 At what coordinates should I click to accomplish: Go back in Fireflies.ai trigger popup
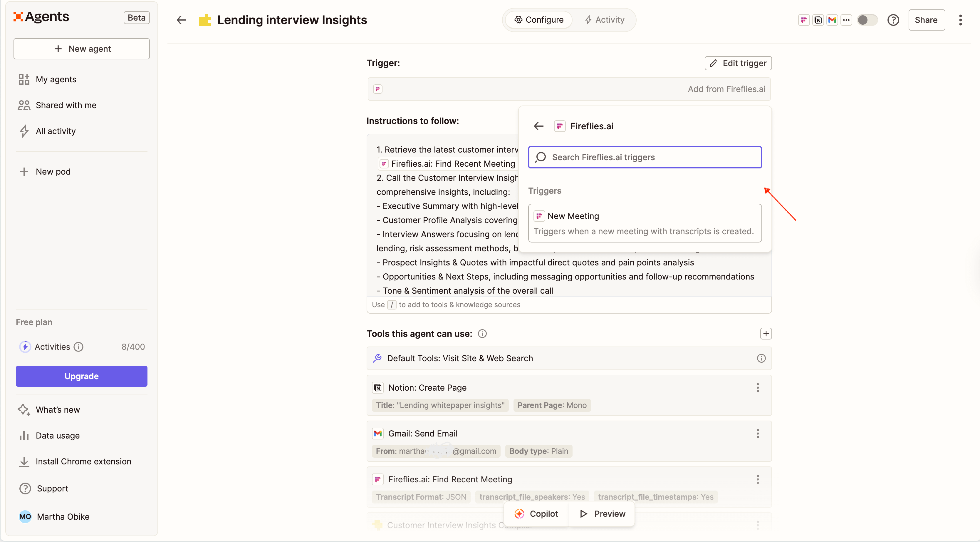tap(538, 126)
